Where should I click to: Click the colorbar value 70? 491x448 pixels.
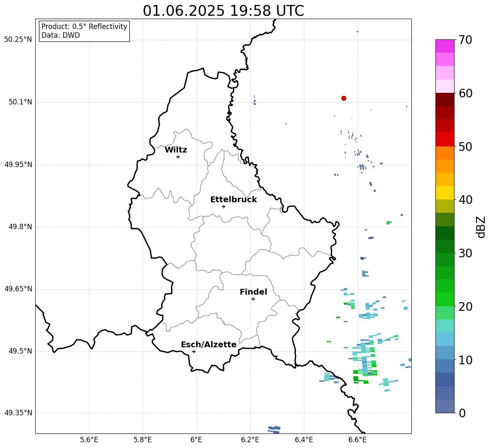[465, 40]
